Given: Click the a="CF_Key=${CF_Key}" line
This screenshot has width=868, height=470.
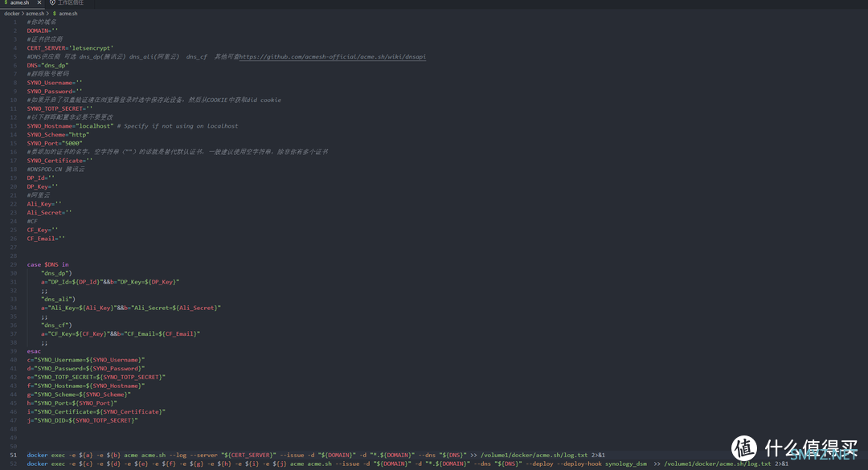Looking at the screenshot, I should (120, 333).
